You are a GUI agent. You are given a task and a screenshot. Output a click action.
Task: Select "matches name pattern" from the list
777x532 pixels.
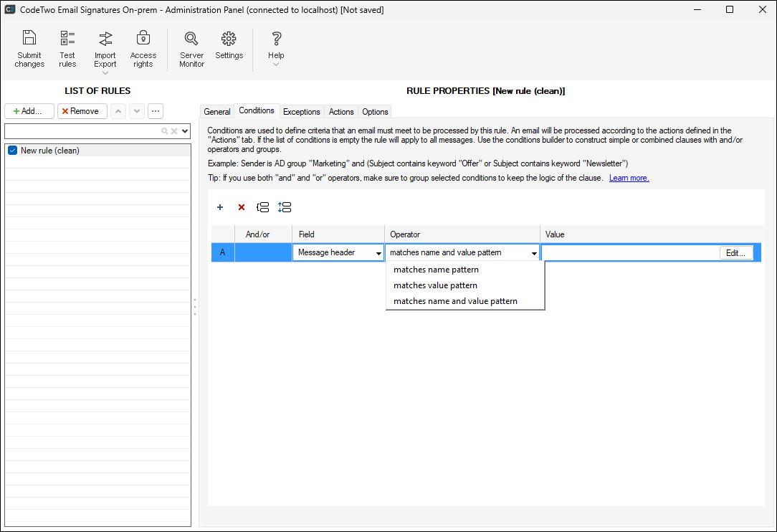click(436, 270)
